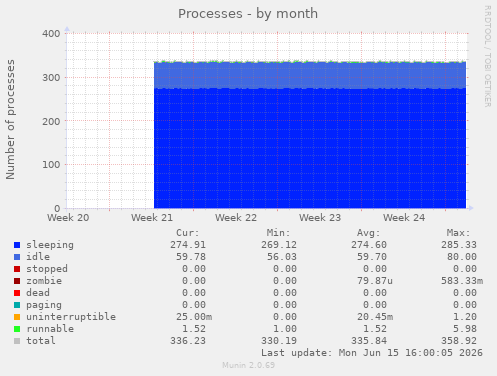
Task: Click the 'runnable' legend label
Action: point(50,329)
